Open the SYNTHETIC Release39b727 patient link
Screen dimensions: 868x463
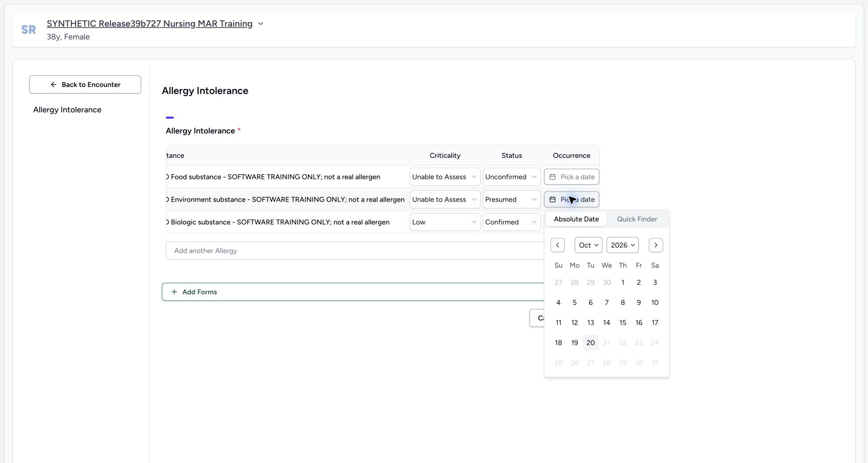(x=150, y=24)
